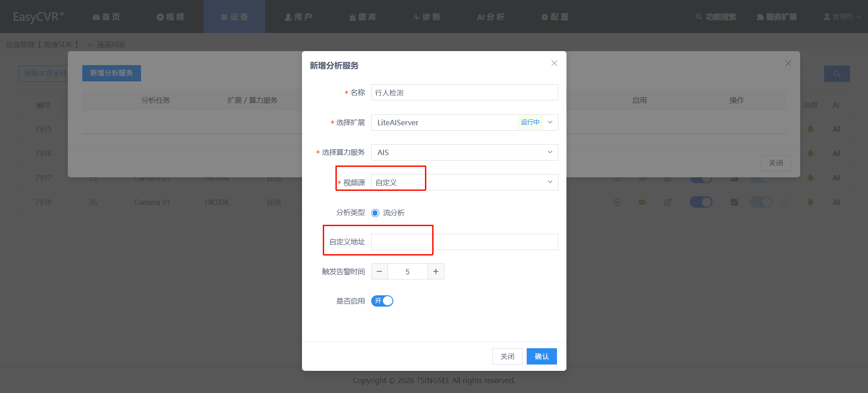This screenshot has width=868, height=393.
Task: Toggle the 是否启用 switch off
Action: [382, 301]
